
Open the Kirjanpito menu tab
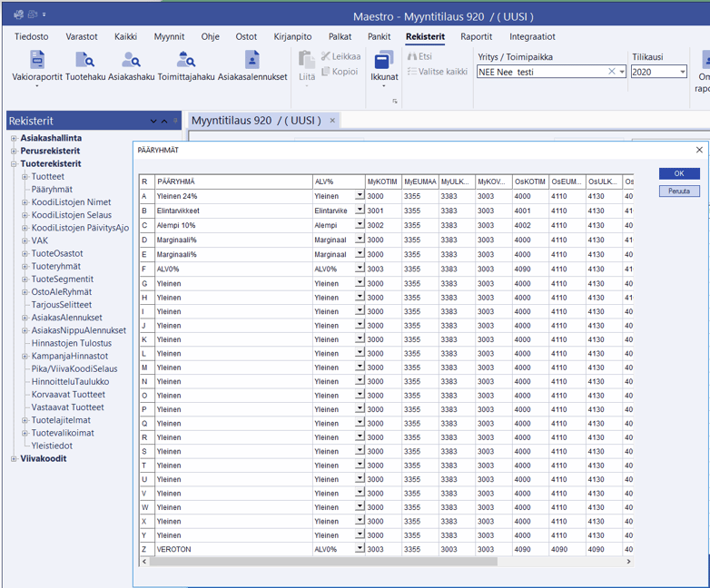click(292, 37)
